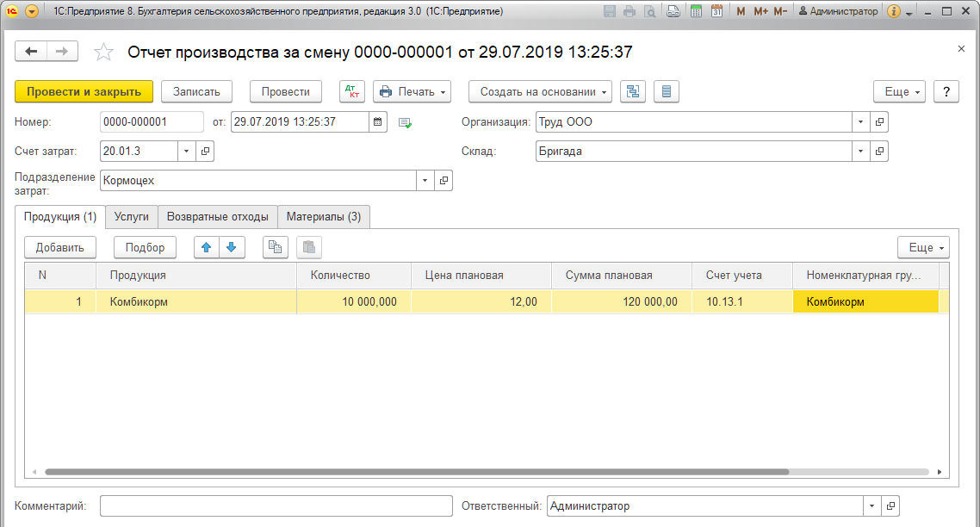The image size is (980, 527).
Task: Click the Print icon in title bar
Action: click(630, 11)
